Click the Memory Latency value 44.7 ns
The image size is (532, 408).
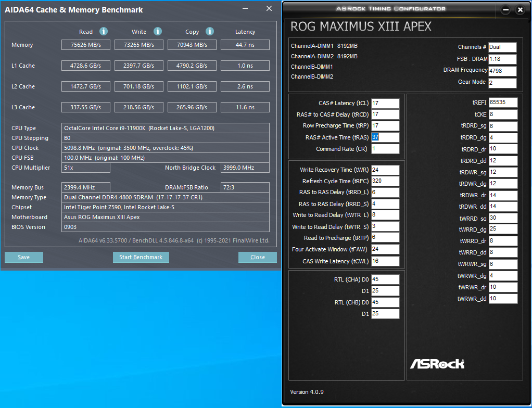pyautogui.click(x=245, y=45)
